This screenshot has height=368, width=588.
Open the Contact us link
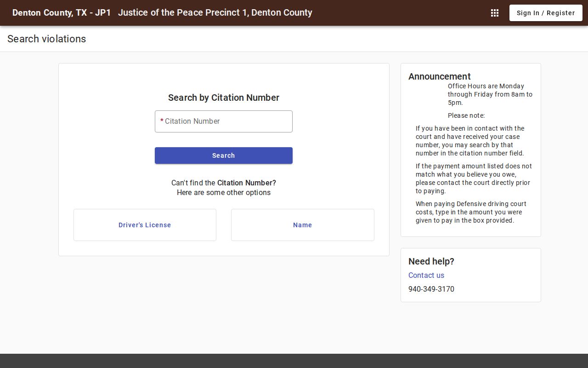426,275
